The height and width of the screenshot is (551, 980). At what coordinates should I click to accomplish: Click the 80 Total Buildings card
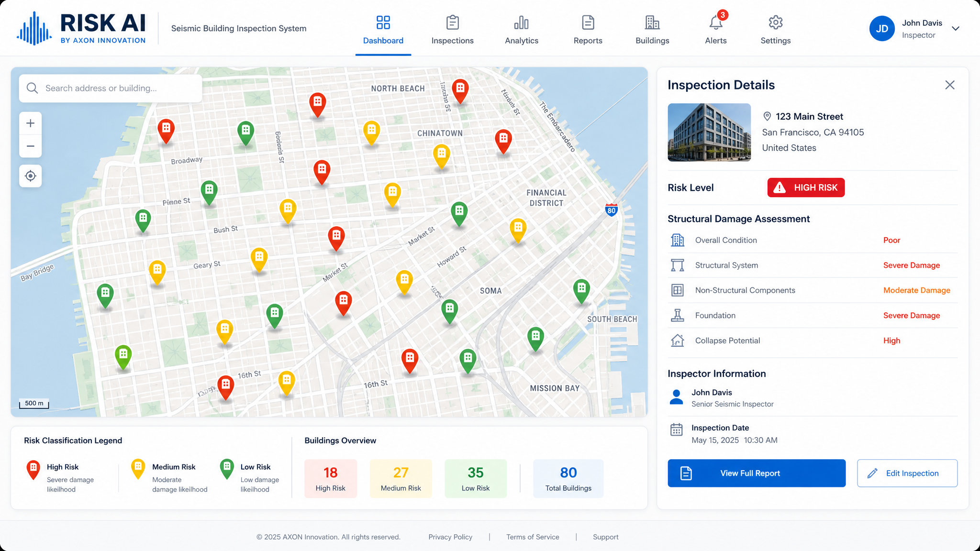click(568, 479)
